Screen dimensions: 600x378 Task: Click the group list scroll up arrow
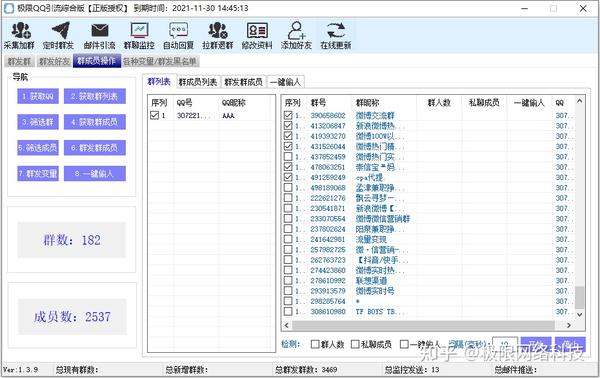(579, 101)
